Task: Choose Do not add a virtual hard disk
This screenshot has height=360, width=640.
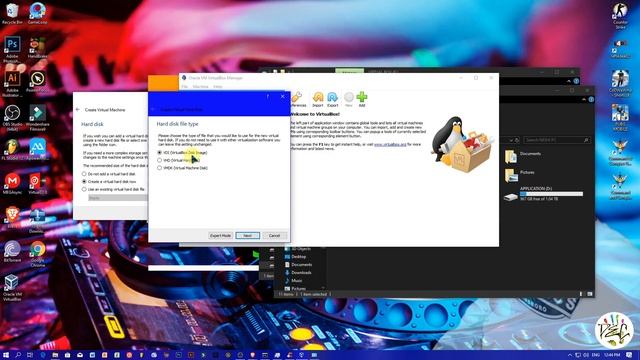Action: tap(109, 174)
